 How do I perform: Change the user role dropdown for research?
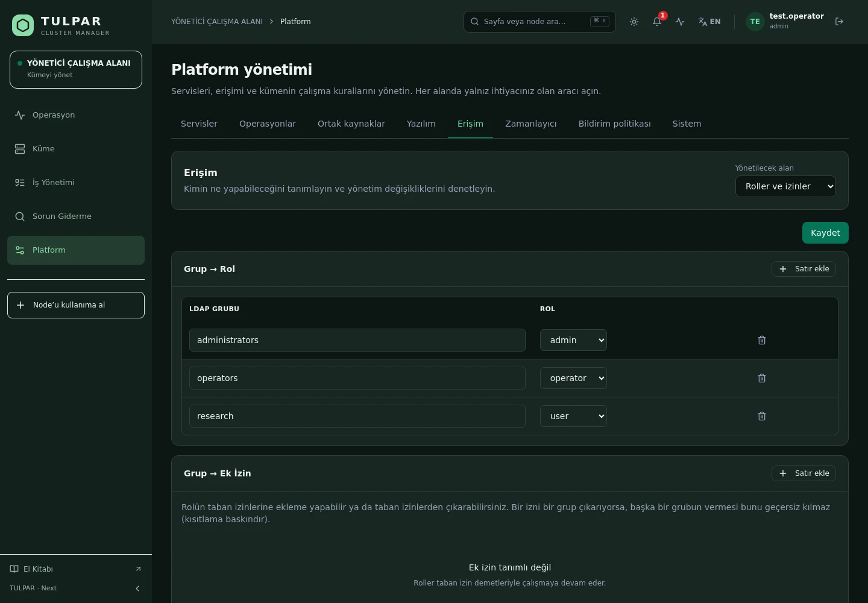pyautogui.click(x=573, y=416)
